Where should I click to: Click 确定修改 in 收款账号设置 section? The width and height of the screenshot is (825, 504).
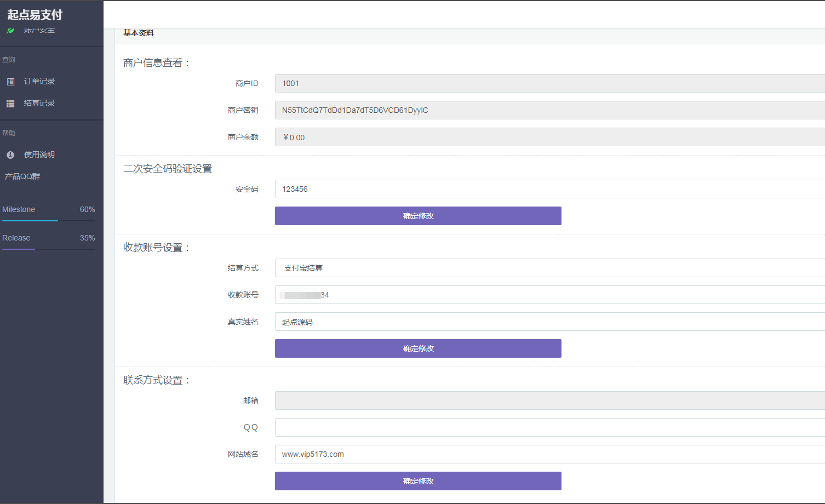pos(418,348)
